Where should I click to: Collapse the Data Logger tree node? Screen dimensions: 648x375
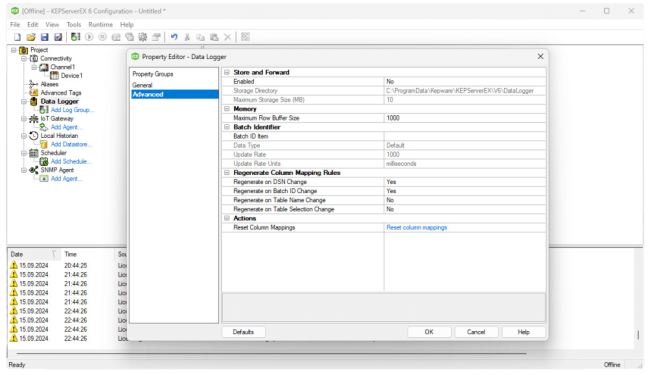click(x=24, y=101)
